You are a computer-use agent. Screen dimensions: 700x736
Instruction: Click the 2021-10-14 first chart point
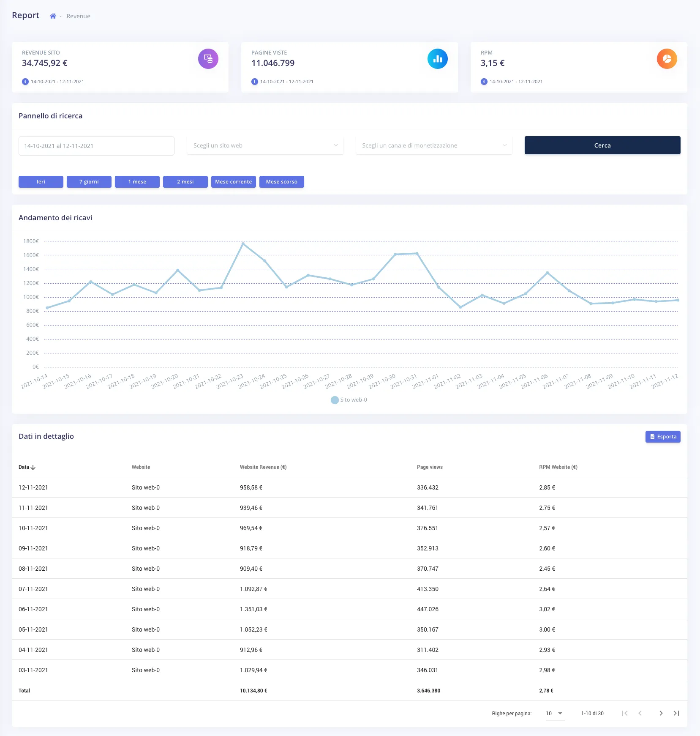47,308
